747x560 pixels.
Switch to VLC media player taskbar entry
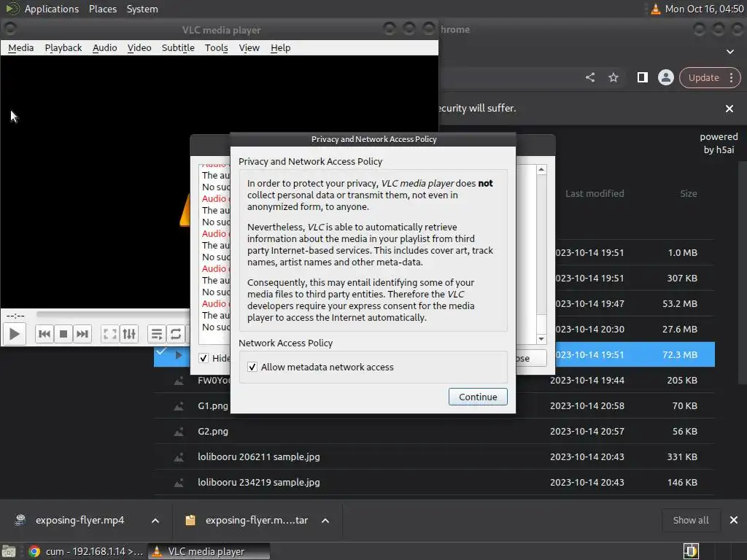click(x=209, y=551)
